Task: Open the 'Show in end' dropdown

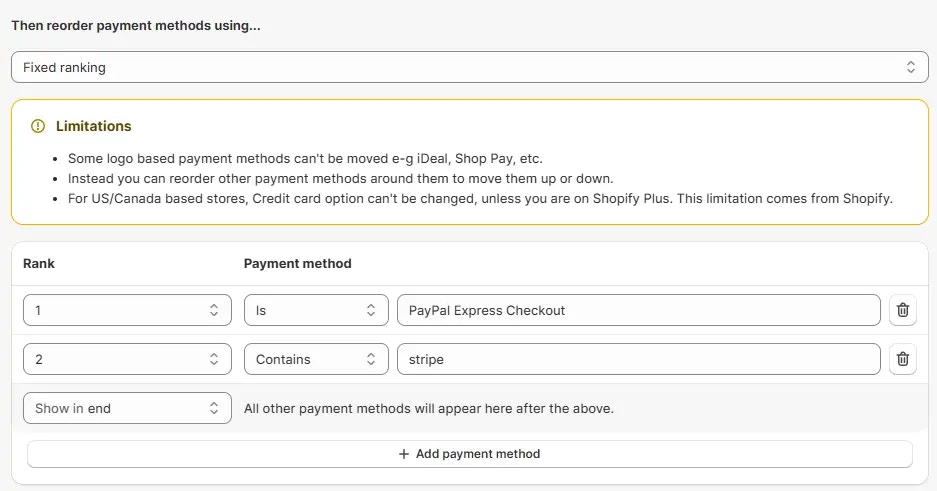Action: tap(127, 408)
